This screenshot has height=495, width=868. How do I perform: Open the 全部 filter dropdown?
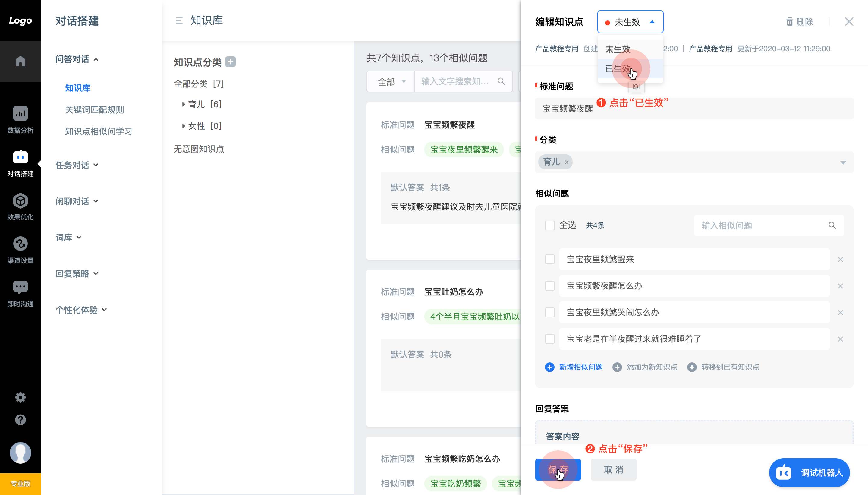coord(391,82)
